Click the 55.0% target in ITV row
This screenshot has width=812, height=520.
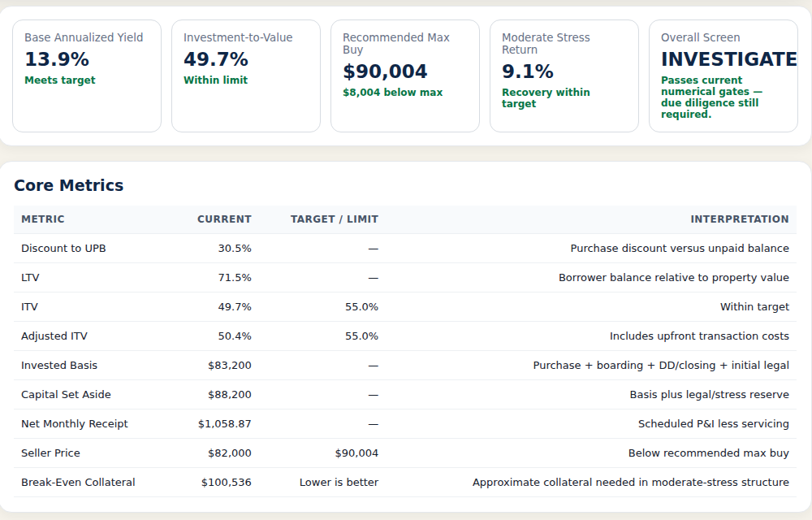[361, 307]
